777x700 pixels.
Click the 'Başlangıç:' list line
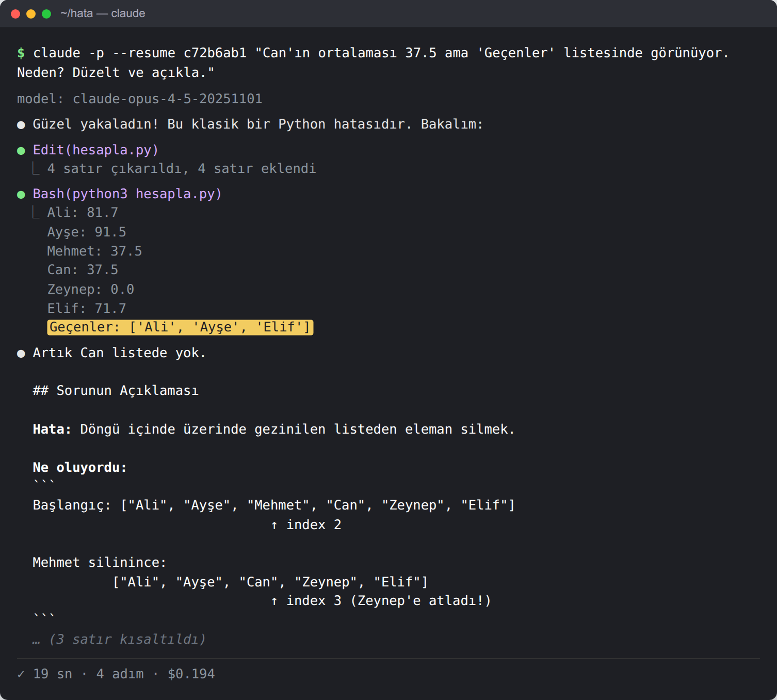click(274, 505)
